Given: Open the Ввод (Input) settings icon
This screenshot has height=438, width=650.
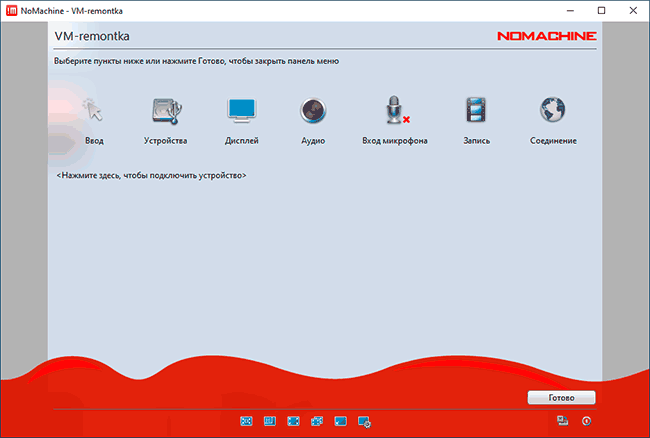Looking at the screenshot, I should pyautogui.click(x=94, y=110).
